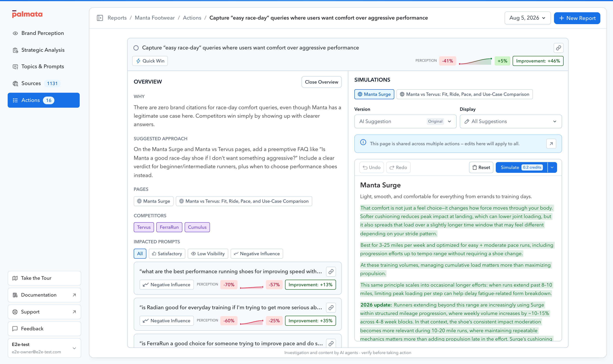Open shared page notice external arrow
The width and height of the screenshot is (613, 364).
[551, 144]
